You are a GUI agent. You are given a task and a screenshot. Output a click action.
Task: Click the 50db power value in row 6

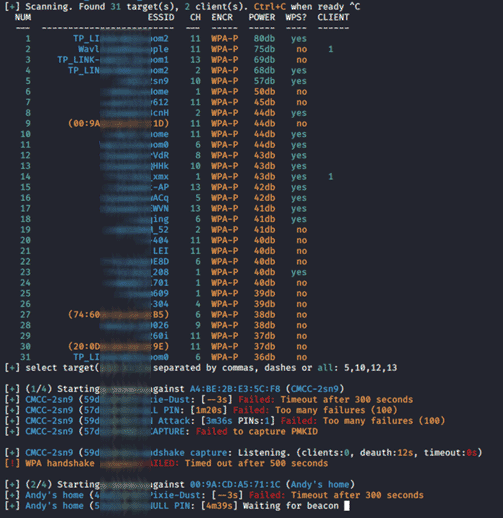(264, 92)
